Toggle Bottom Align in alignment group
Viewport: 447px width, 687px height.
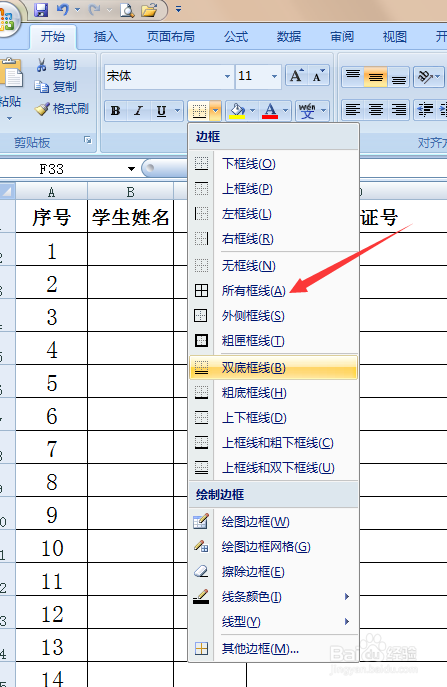398,76
